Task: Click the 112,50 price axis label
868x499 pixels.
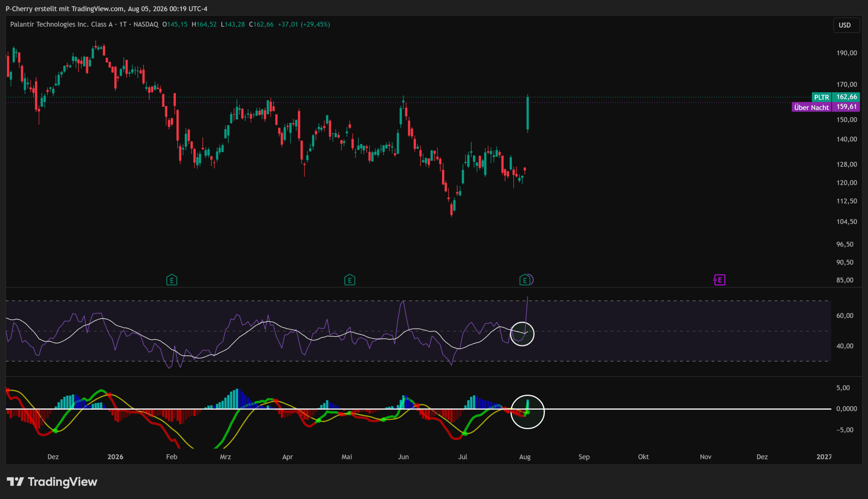Action: point(846,201)
